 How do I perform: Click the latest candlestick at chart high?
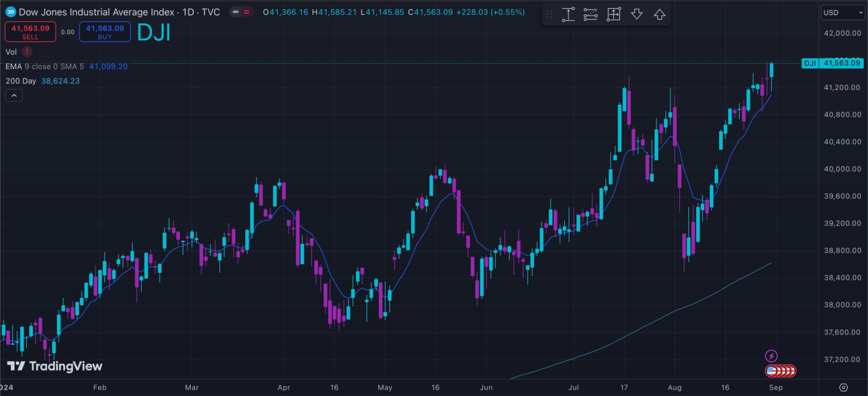tap(772, 70)
